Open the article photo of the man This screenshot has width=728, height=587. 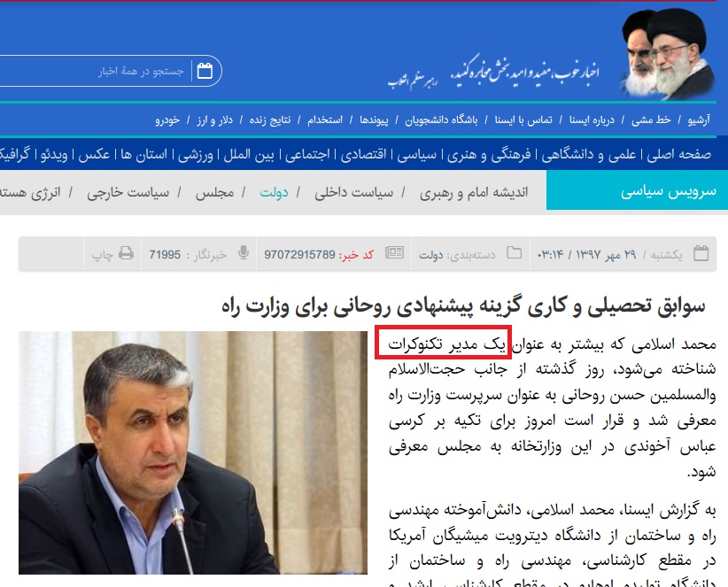193,452
